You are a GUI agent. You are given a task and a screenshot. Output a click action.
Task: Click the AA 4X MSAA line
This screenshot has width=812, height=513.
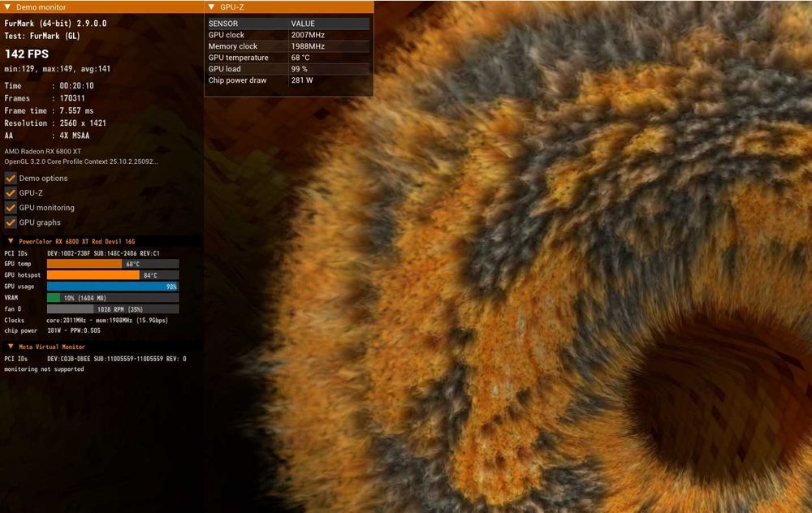pos(47,135)
